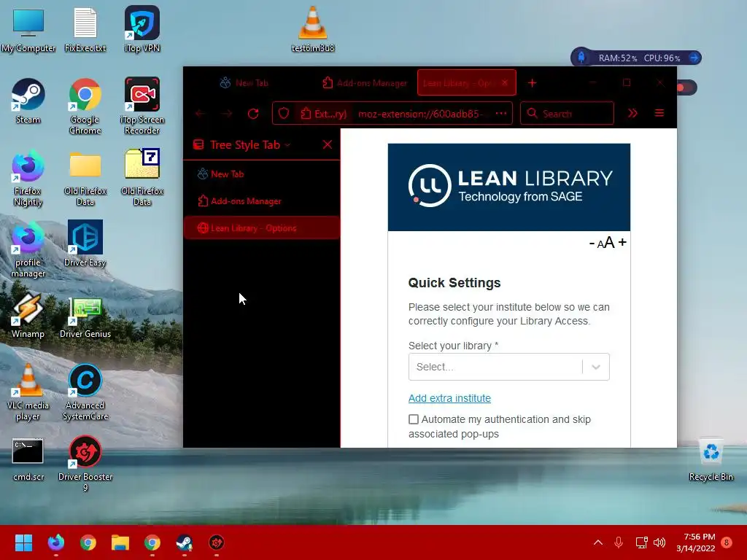This screenshot has height=560, width=747.
Task: Open Firefox hamburger application menu
Action: 659,113
